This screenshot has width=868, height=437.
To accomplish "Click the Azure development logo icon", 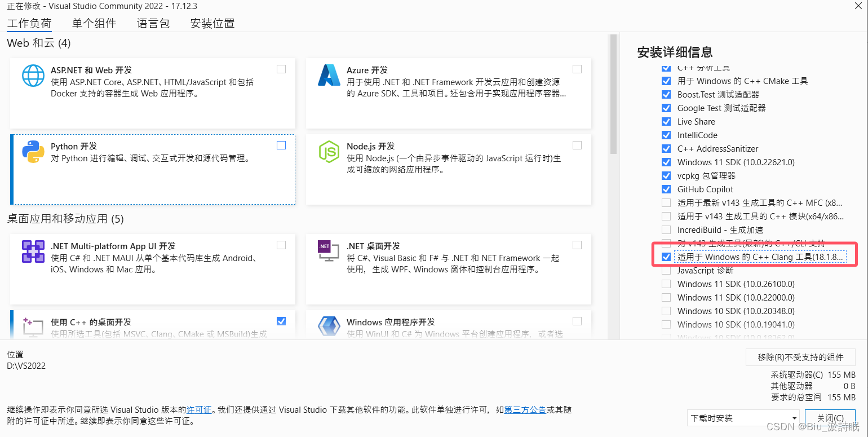I will click(329, 76).
